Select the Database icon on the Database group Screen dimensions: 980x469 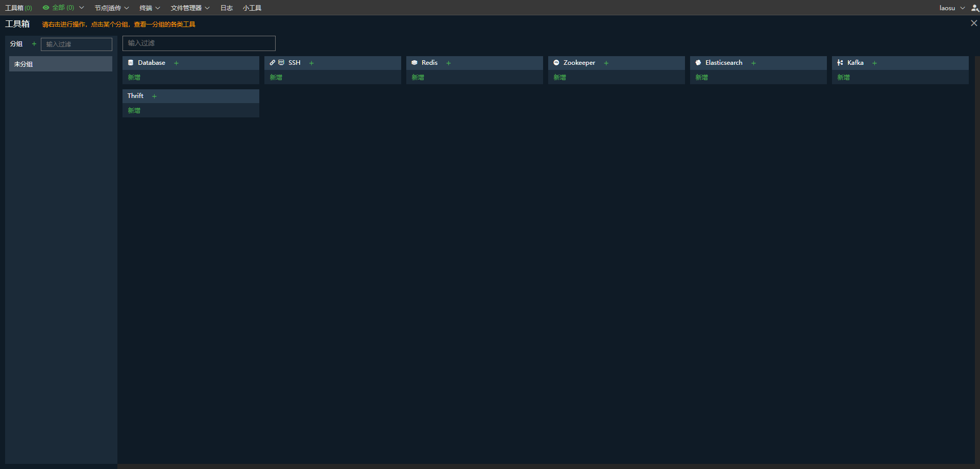point(131,62)
